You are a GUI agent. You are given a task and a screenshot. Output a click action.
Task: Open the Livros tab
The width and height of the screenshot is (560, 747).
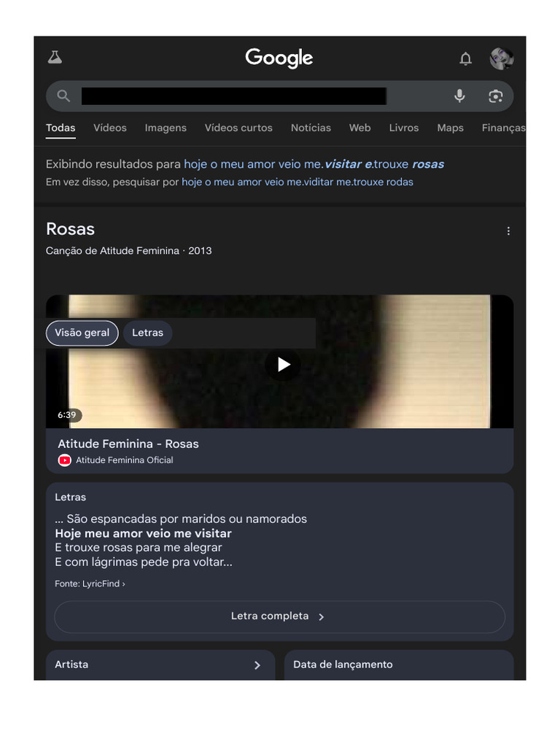(x=404, y=128)
